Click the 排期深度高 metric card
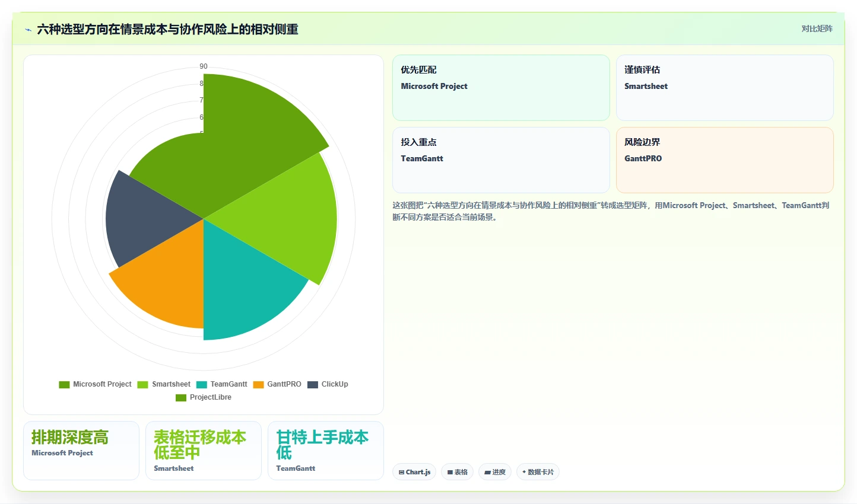The image size is (857, 504). point(81,451)
